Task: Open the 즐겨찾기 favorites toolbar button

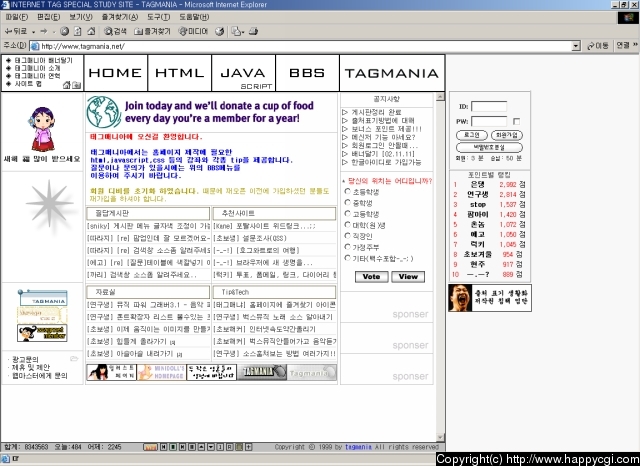Action: point(152,31)
